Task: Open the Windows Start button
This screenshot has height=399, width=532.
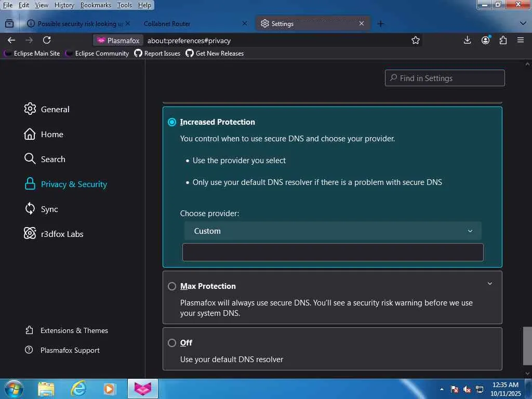Action: click(13, 389)
